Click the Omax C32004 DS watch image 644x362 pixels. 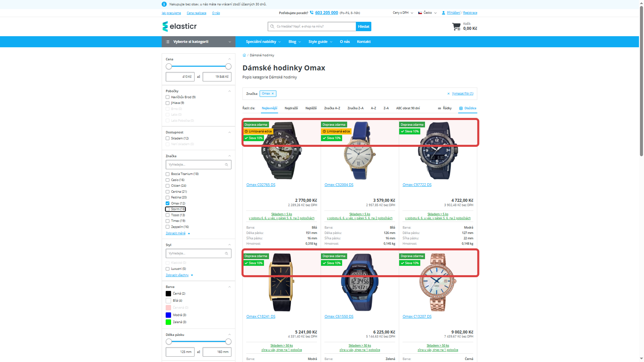point(360,151)
